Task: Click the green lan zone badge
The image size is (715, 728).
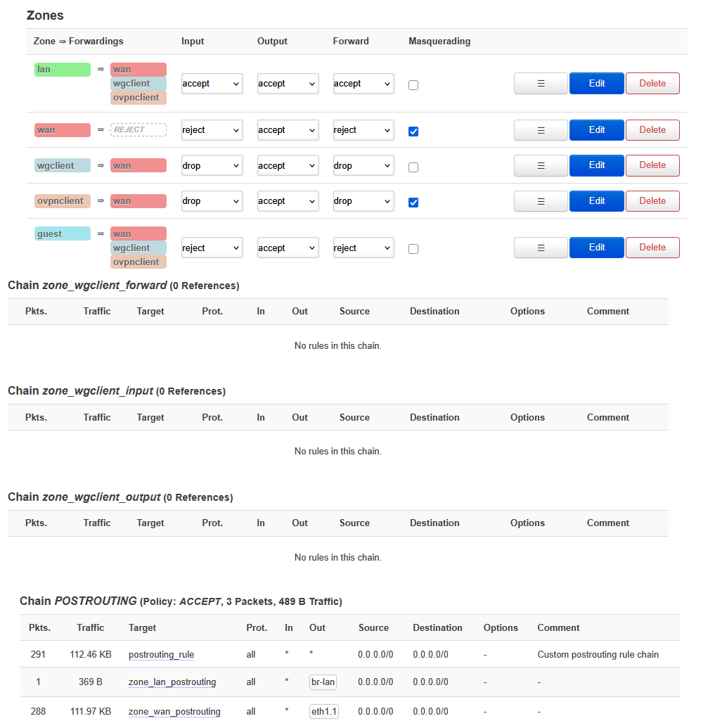Action: [63, 70]
